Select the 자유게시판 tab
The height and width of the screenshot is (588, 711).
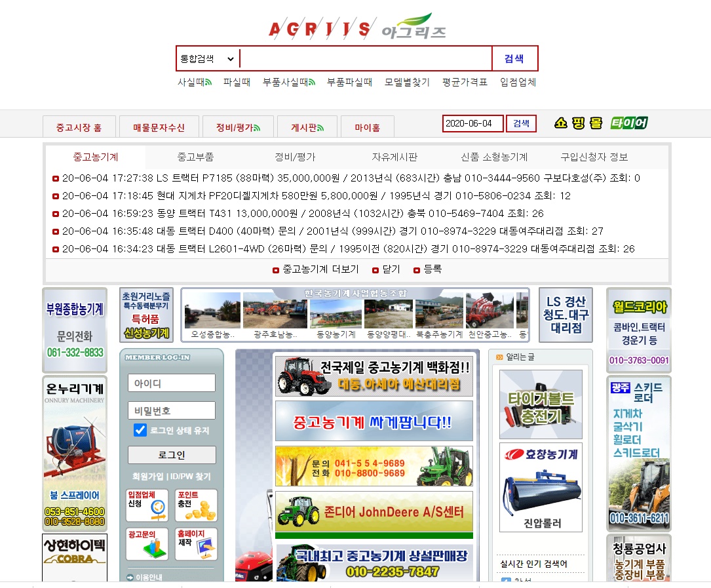(x=394, y=157)
